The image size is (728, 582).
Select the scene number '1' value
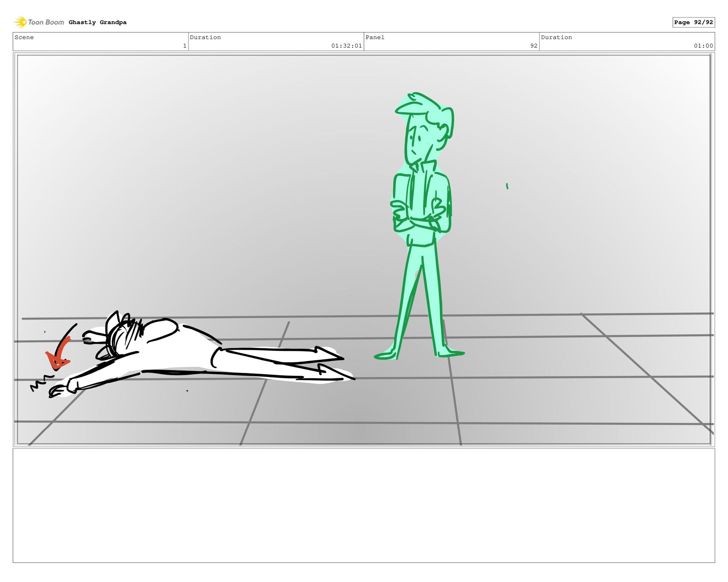point(185,46)
